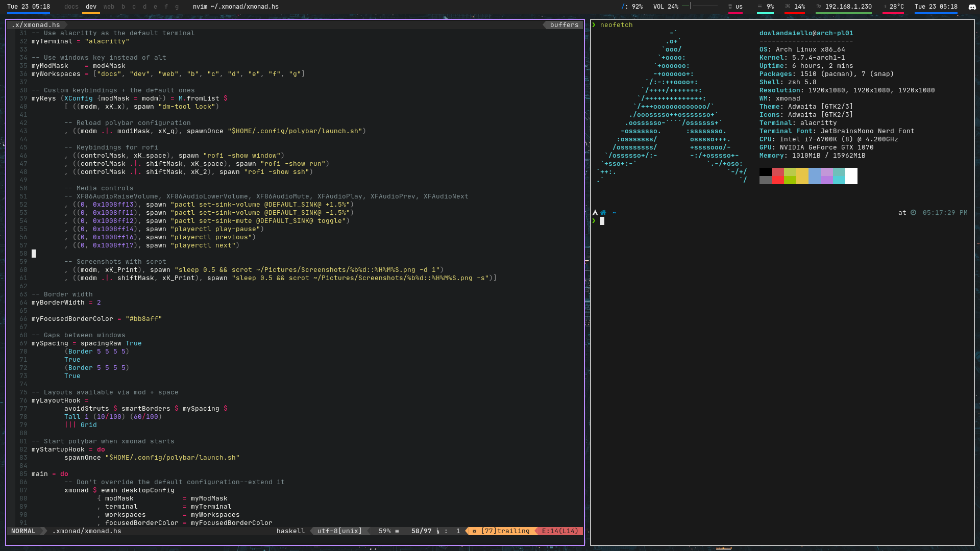
Task: Click the home folder icon in the prompt
Action: [x=603, y=213]
